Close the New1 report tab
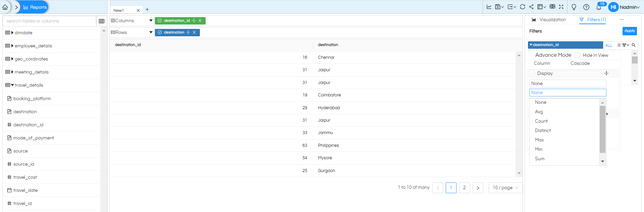 tap(138, 10)
